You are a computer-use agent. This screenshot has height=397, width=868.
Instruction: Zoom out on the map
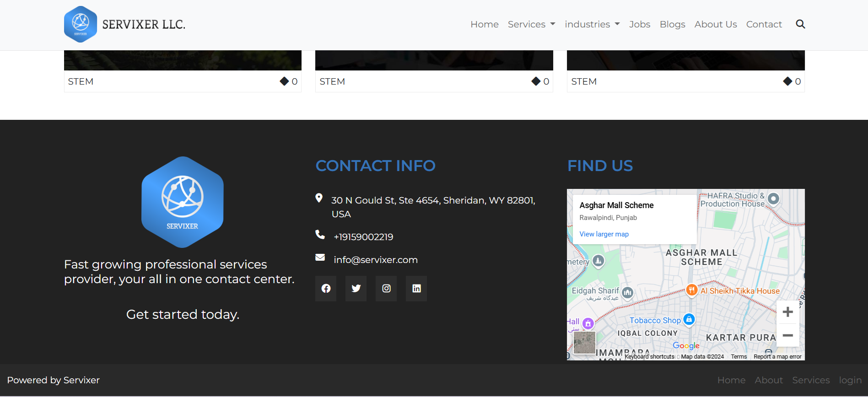coord(787,336)
